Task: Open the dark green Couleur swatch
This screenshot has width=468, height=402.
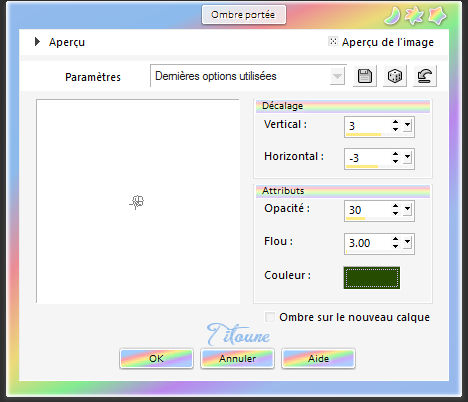Action: [372, 278]
